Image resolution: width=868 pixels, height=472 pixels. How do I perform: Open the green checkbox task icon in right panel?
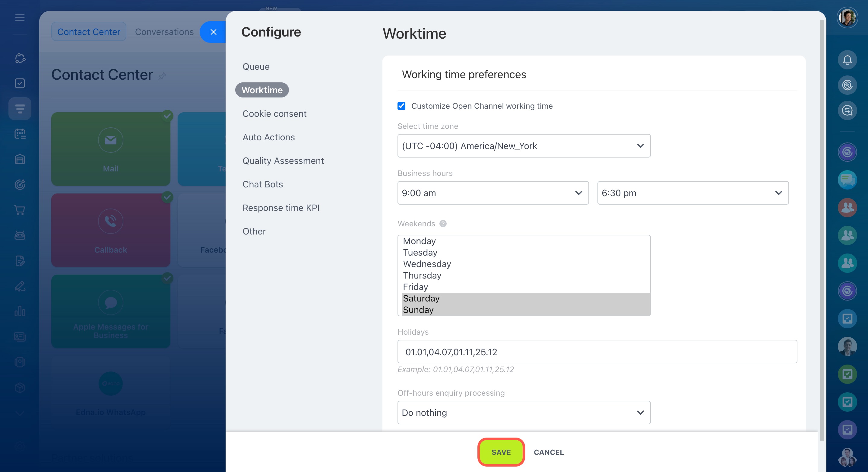847,374
